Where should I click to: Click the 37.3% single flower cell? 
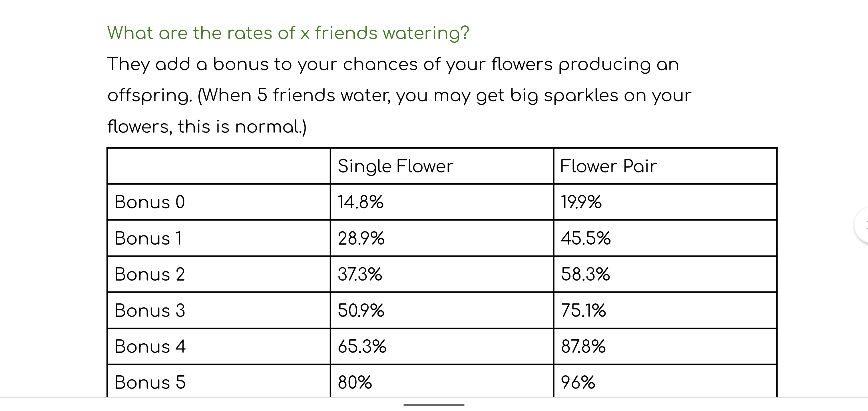pyautogui.click(x=360, y=274)
